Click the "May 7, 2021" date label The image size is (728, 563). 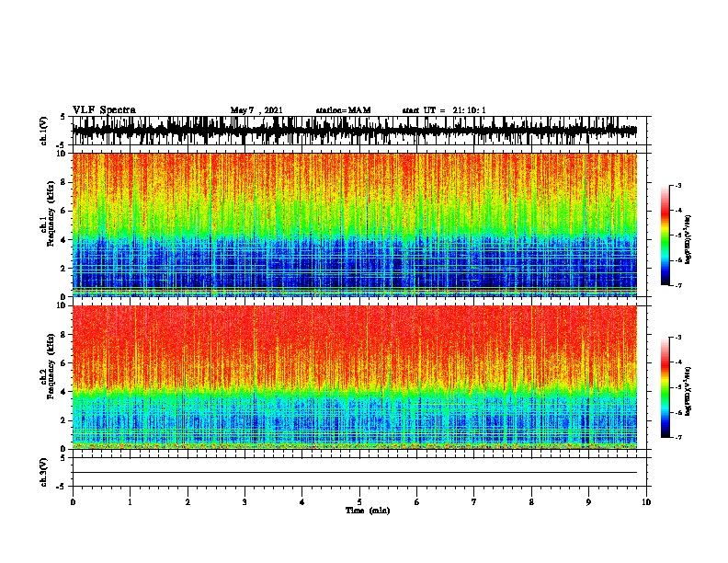tap(256, 110)
